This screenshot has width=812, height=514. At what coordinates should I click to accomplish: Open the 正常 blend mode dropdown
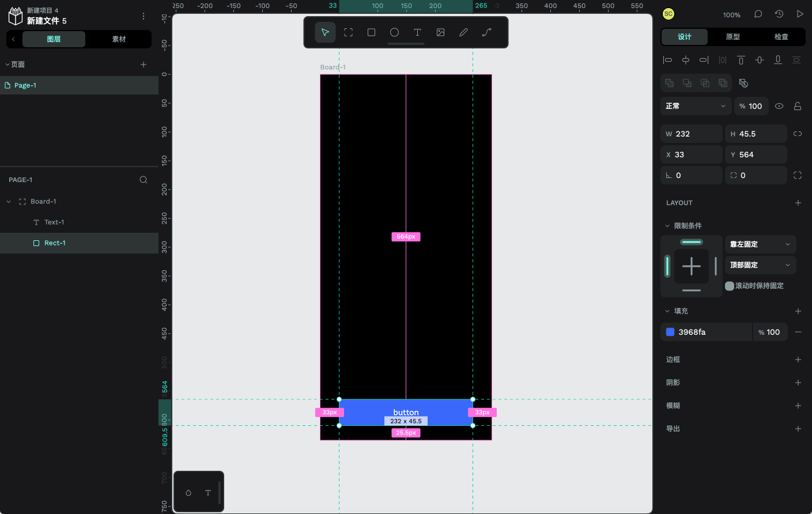(x=696, y=106)
